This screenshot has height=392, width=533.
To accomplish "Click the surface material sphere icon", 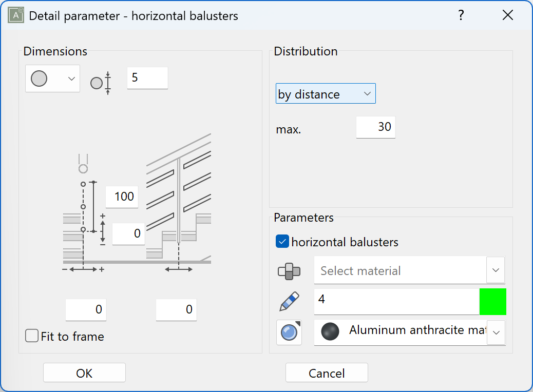I will (289, 332).
